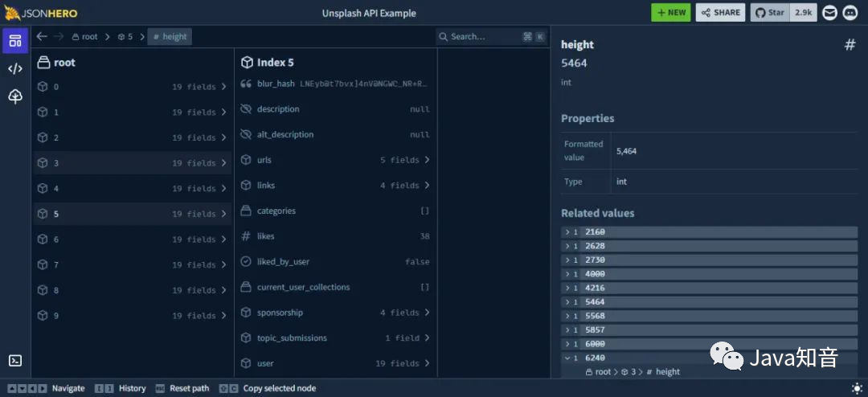This screenshot has height=397, width=868.
Task: Click the cube icon of user field
Action: 246,363
